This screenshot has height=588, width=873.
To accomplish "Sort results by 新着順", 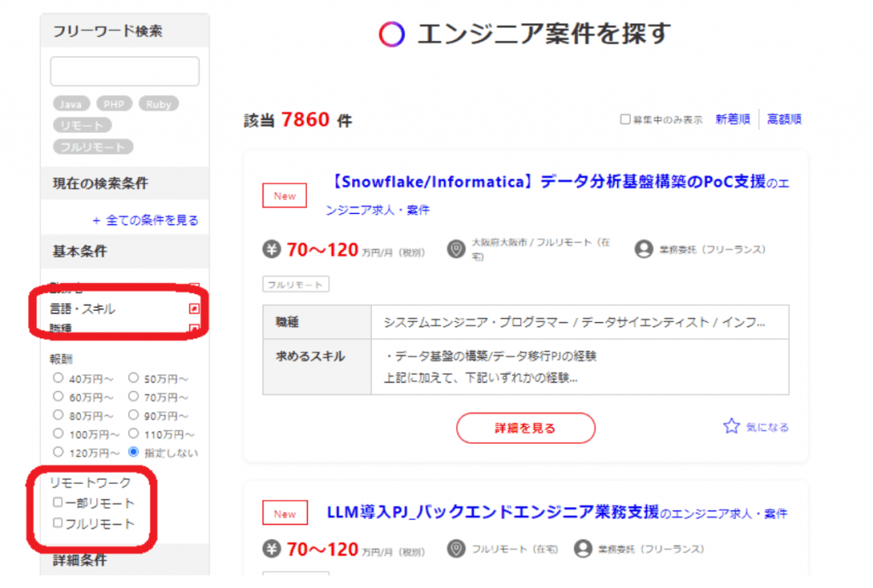I will pos(732,119).
